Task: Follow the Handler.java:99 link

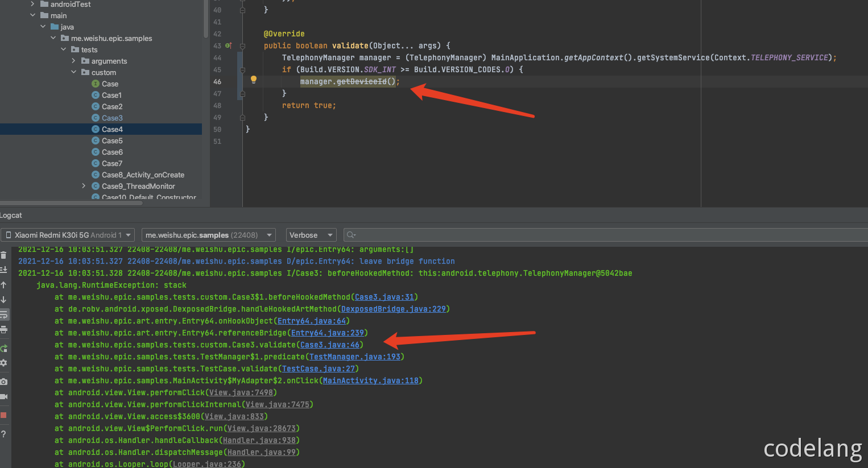Action: pyautogui.click(x=262, y=452)
